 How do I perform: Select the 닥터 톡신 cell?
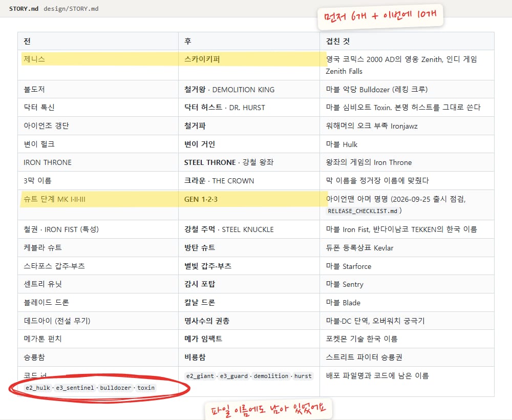click(98, 107)
